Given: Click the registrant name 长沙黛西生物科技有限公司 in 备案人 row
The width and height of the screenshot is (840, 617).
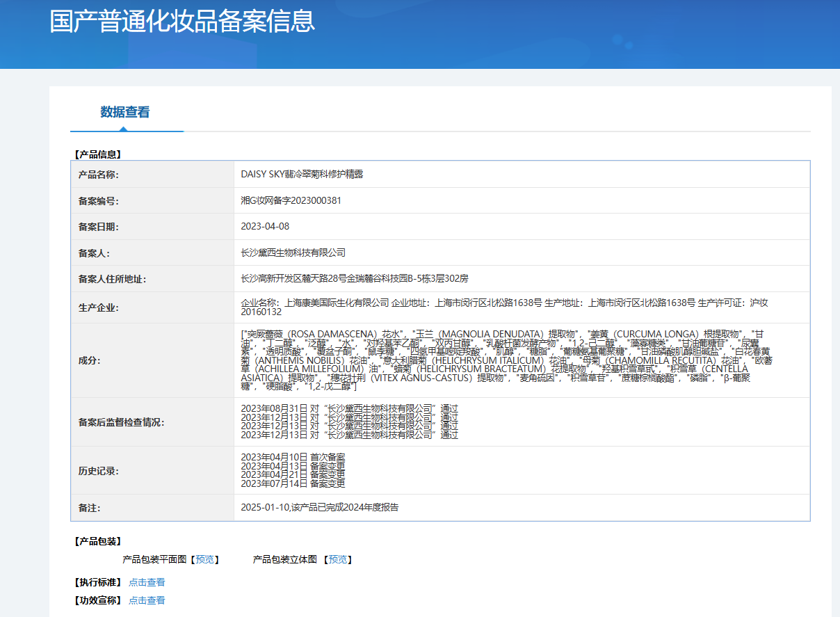Looking at the screenshot, I should pyautogui.click(x=293, y=253).
